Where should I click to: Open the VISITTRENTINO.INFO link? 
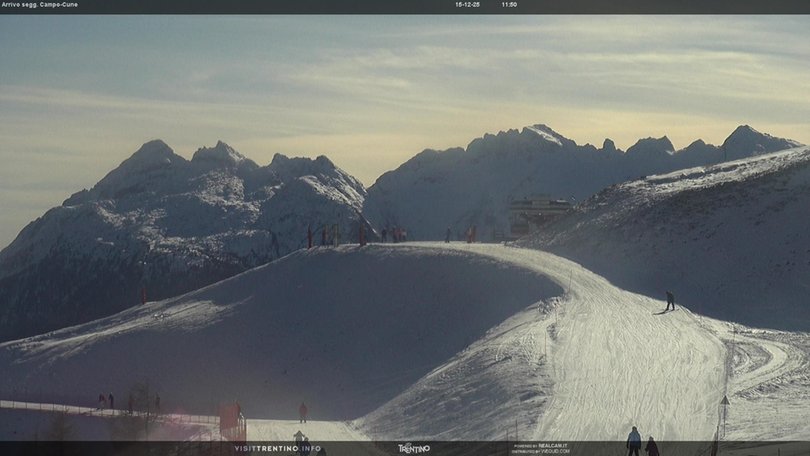(x=277, y=448)
